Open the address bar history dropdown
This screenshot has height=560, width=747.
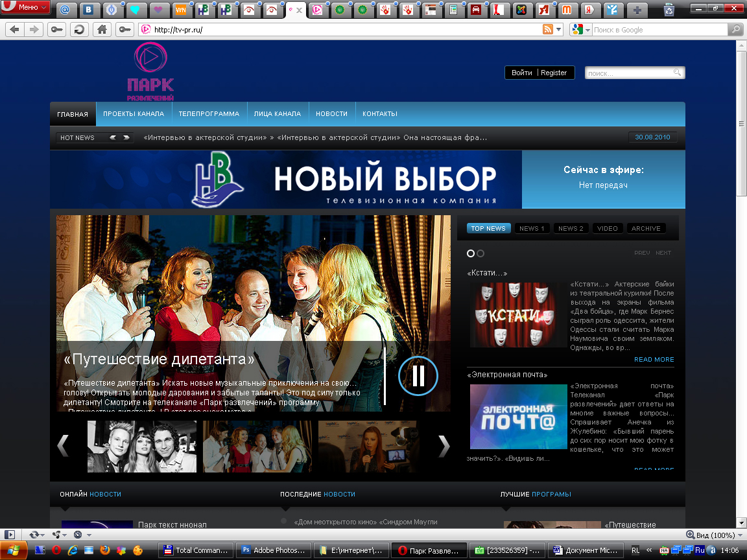[559, 30]
